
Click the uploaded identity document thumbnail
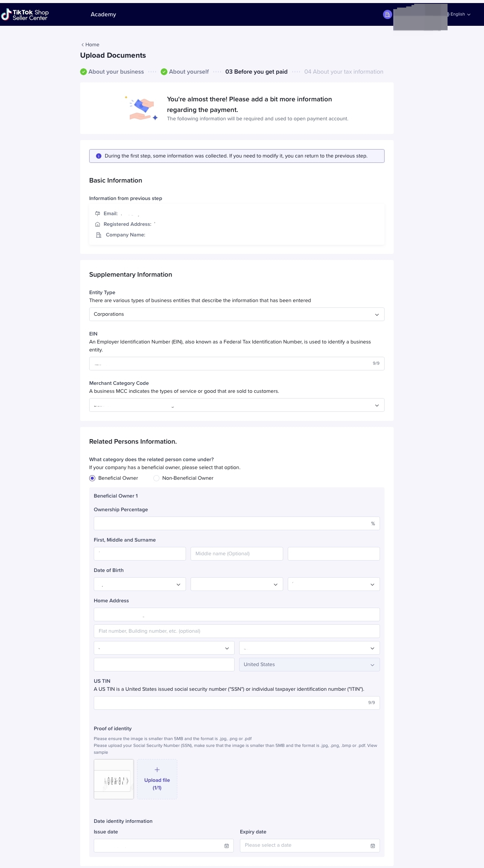click(114, 779)
